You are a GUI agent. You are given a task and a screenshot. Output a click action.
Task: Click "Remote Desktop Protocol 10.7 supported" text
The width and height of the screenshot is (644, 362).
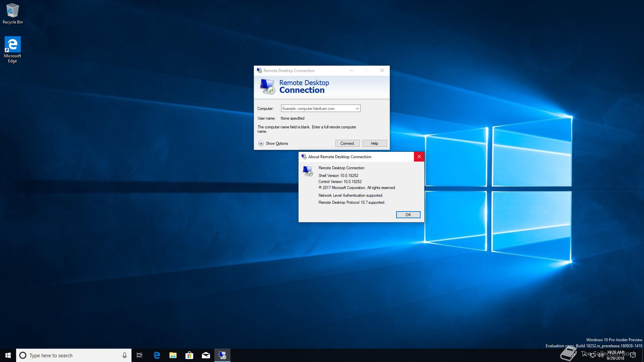coord(352,202)
